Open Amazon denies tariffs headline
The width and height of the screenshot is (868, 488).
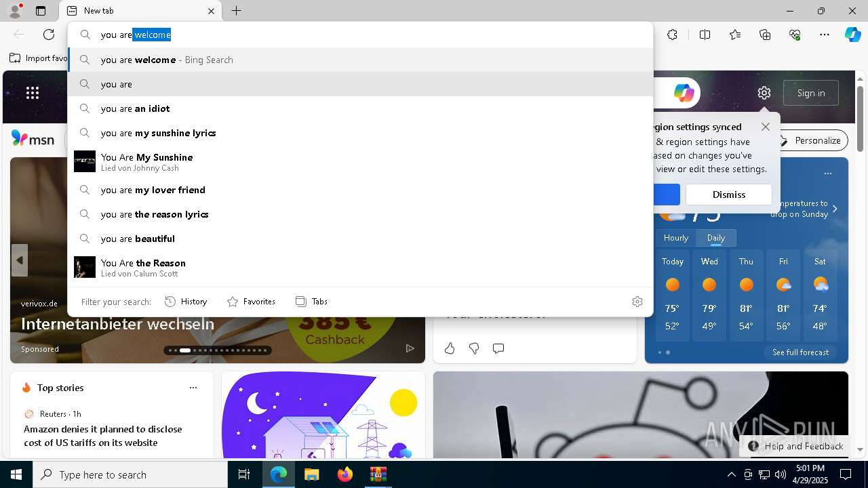[103, 436]
